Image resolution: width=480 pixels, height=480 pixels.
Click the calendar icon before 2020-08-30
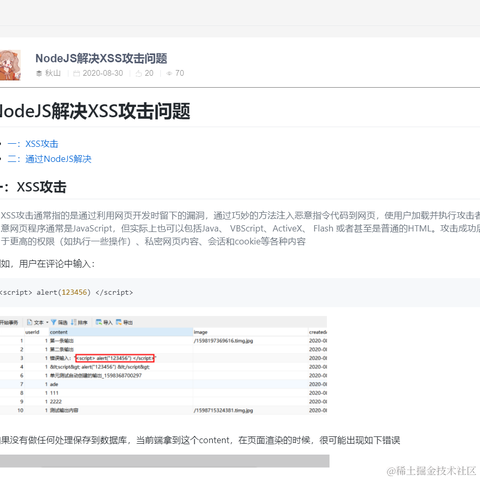[x=76, y=73]
